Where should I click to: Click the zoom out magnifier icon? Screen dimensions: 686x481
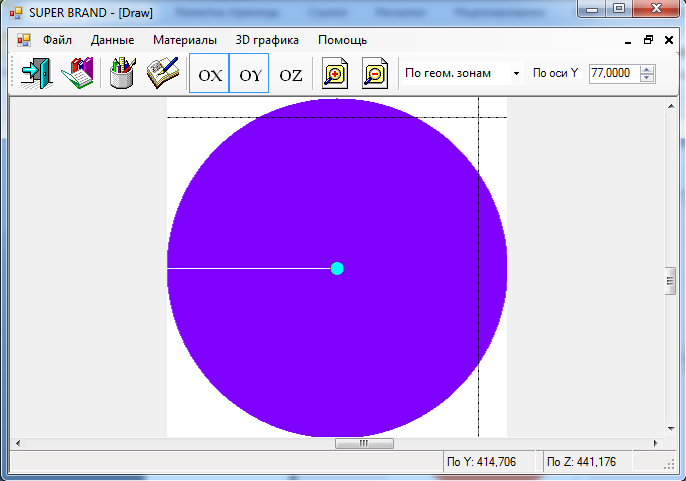point(375,74)
